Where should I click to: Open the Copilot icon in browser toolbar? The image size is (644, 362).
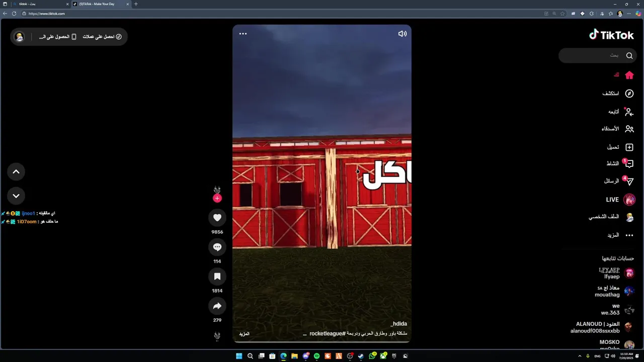point(638,14)
